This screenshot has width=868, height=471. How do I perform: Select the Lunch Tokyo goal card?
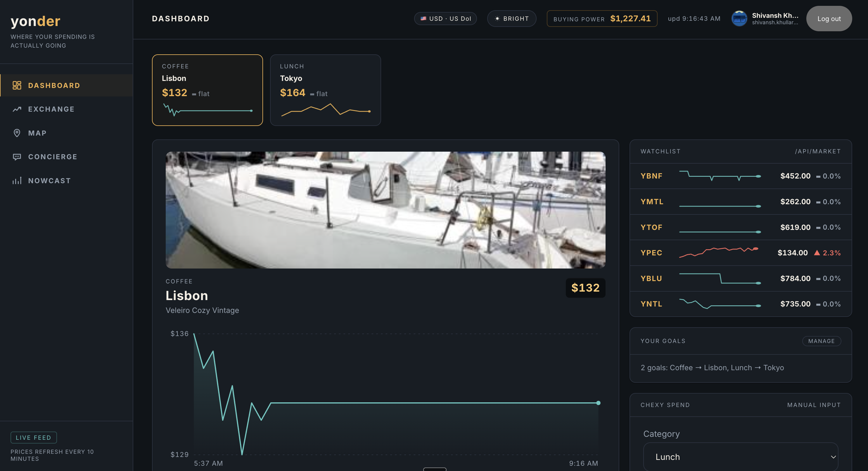(325, 90)
